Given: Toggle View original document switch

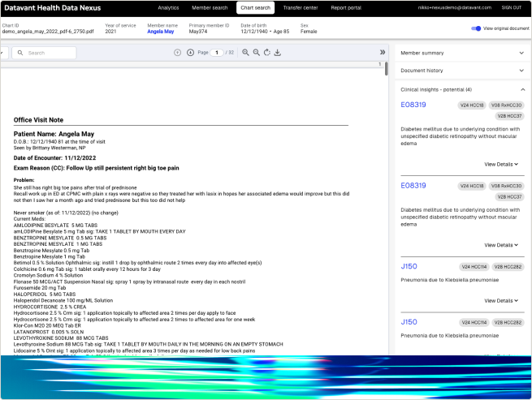Looking at the screenshot, I should coord(476,28).
